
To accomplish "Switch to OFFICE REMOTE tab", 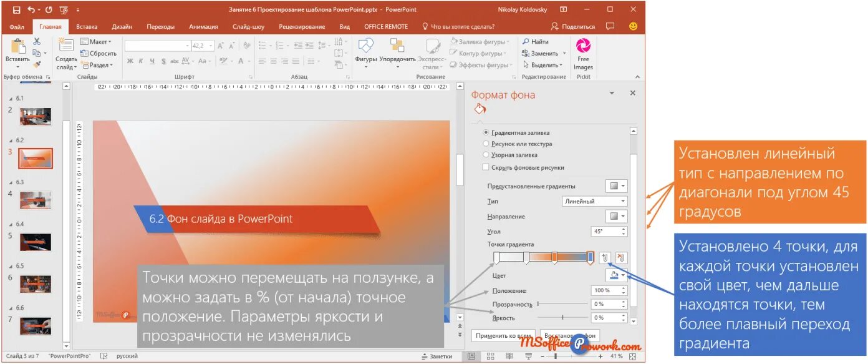I will (386, 27).
